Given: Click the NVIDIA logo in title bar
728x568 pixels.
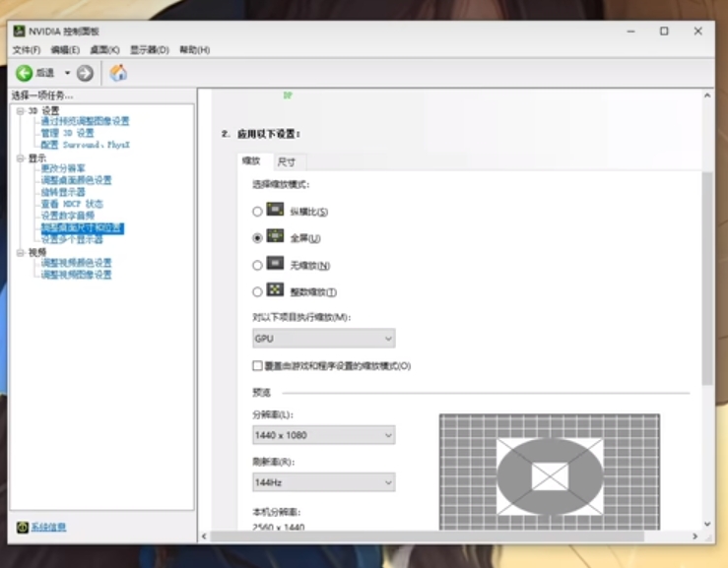Looking at the screenshot, I should (19, 32).
